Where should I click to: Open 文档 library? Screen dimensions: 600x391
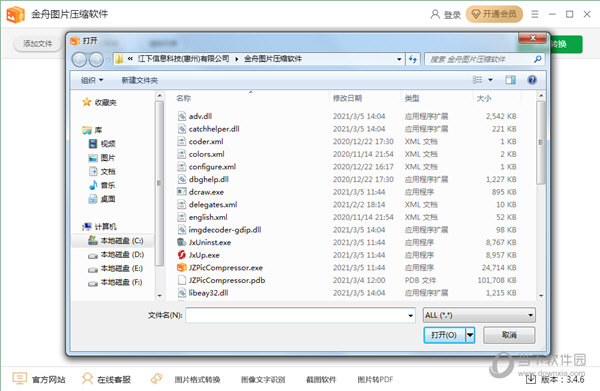[102, 171]
